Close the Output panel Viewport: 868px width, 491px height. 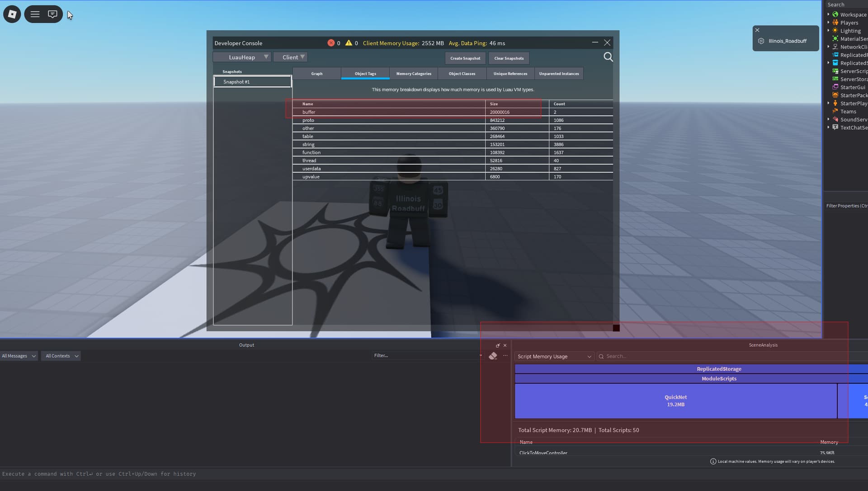(505, 345)
